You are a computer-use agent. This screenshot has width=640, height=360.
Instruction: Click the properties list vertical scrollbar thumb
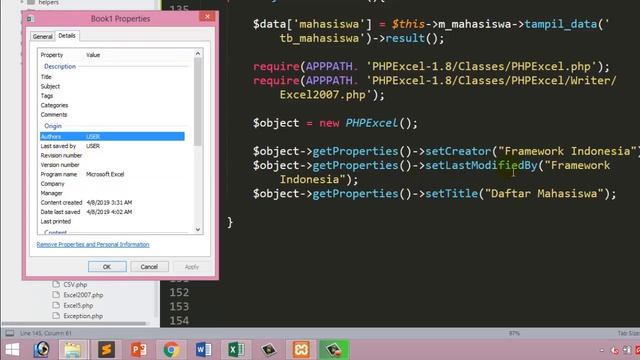click(x=198, y=102)
